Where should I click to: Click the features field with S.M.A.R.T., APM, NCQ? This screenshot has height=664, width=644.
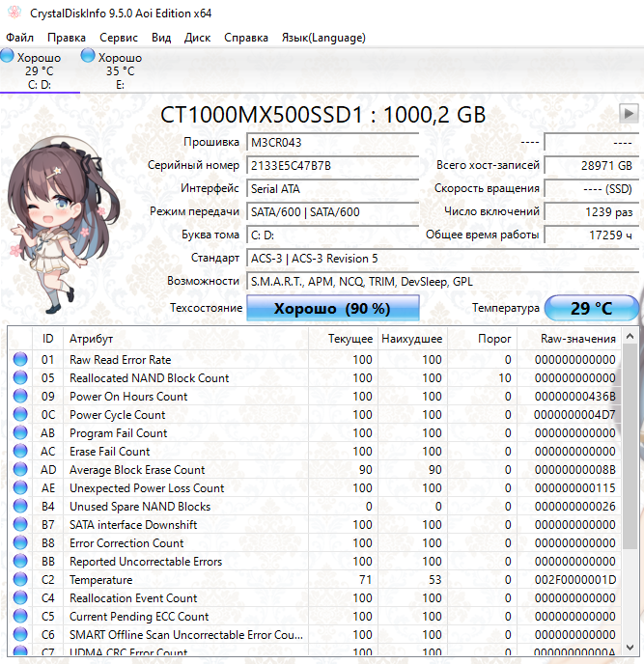point(443,282)
